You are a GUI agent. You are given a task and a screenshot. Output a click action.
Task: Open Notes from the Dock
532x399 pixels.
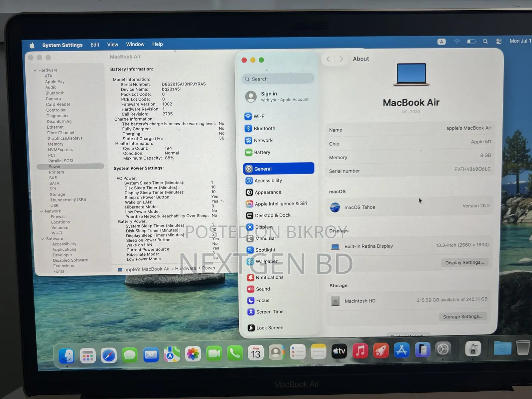coord(319,352)
